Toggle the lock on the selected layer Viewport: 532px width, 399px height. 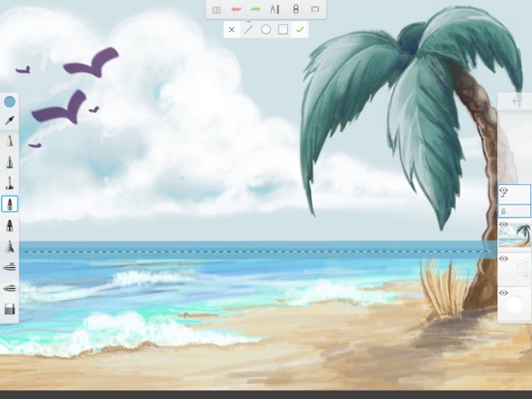pos(503,212)
